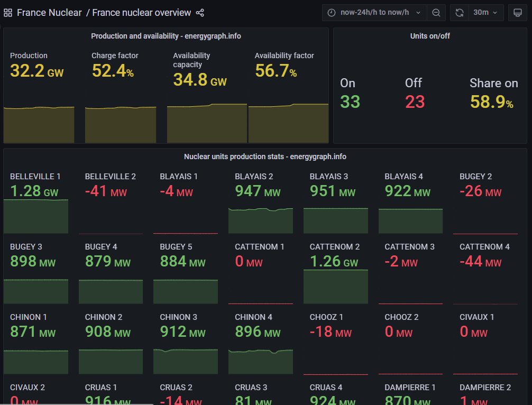Image resolution: width=532 pixels, height=405 pixels.
Task: Refresh the dashboard now
Action: [460, 13]
